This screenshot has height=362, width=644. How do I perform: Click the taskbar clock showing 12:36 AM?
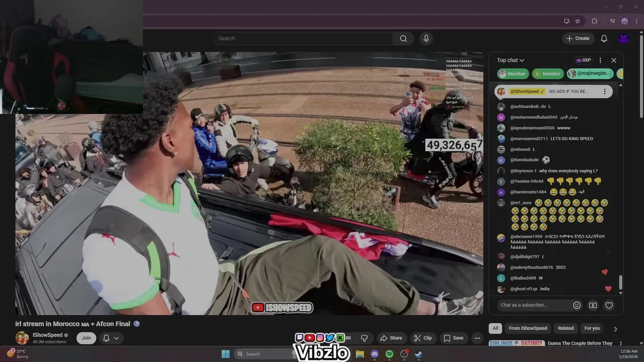[629, 354]
